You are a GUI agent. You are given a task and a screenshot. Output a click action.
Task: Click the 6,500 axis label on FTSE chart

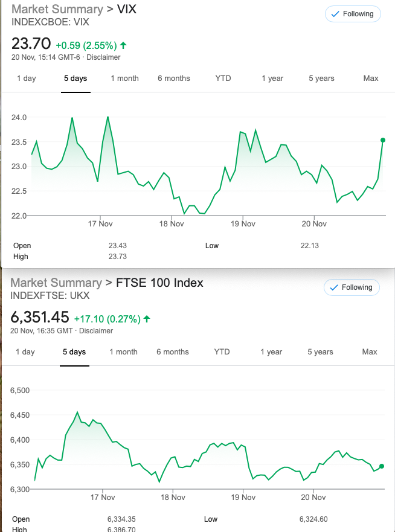tap(20, 390)
